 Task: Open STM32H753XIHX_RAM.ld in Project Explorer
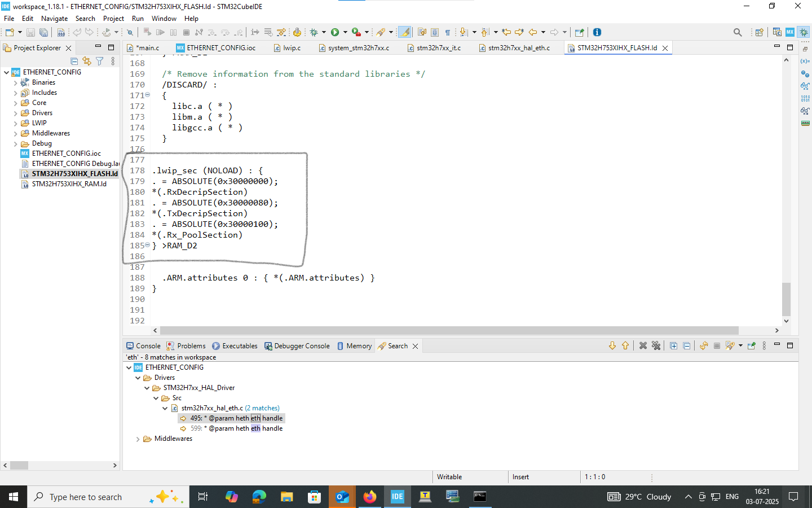click(x=69, y=184)
